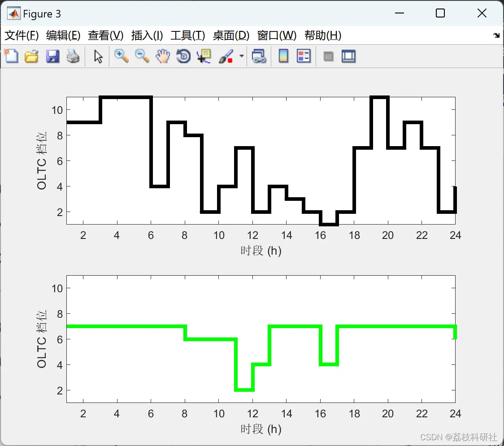The width and height of the screenshot is (504, 446).
Task: Open the 文件(F) menu
Action: [22, 35]
